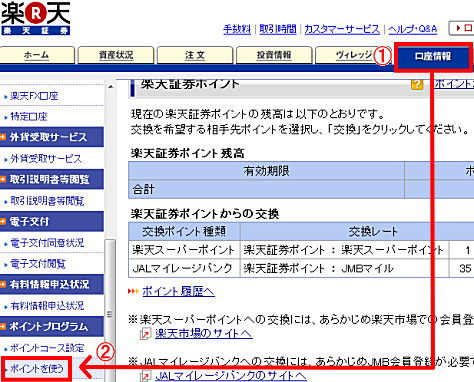Viewport: 474px width, 382px height.
Task: Click external link icon beside 楽天市場のサイトへ
Action: [145, 334]
